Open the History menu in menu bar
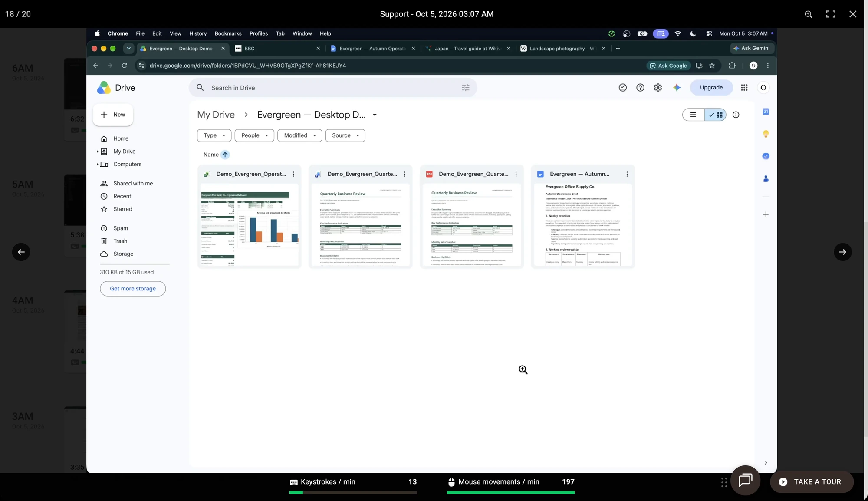Screen dimensions: 868x501 coord(198,33)
